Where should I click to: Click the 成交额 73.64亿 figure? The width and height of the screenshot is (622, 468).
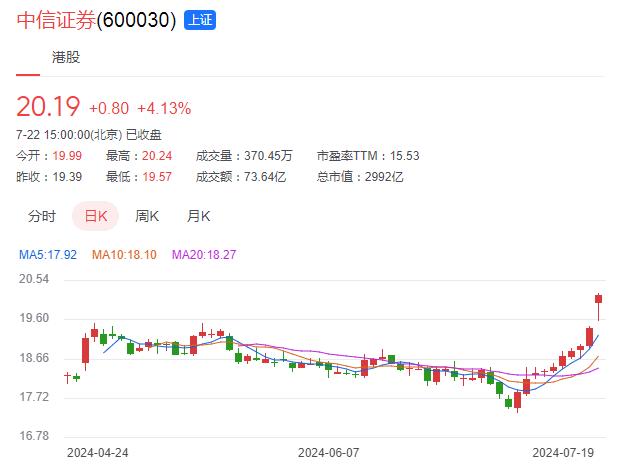(x=265, y=176)
